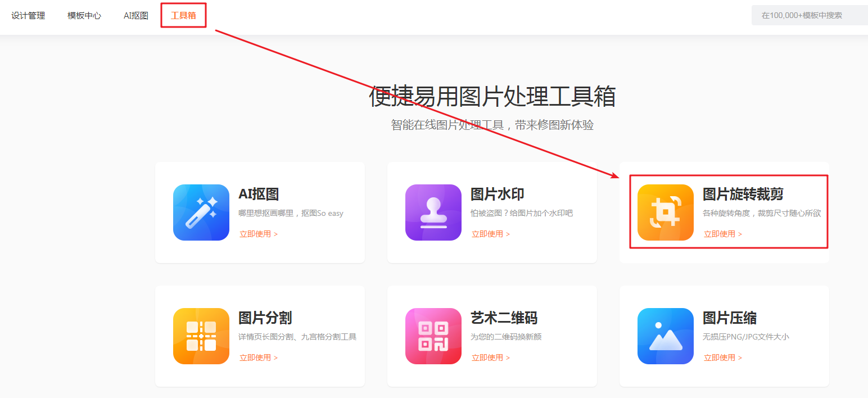Click 立即使用 under 图片水印 card
The image size is (868, 398).
pyautogui.click(x=491, y=234)
